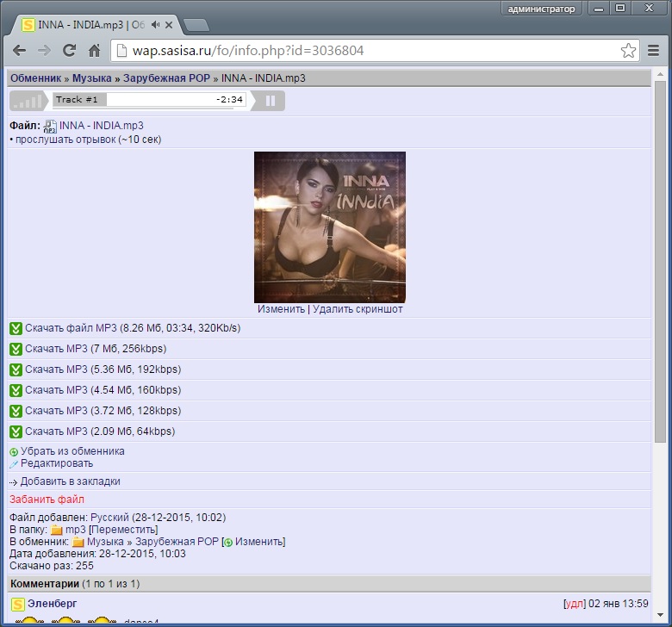Reload the page
Screen dimensions: 672x627
coord(69,51)
